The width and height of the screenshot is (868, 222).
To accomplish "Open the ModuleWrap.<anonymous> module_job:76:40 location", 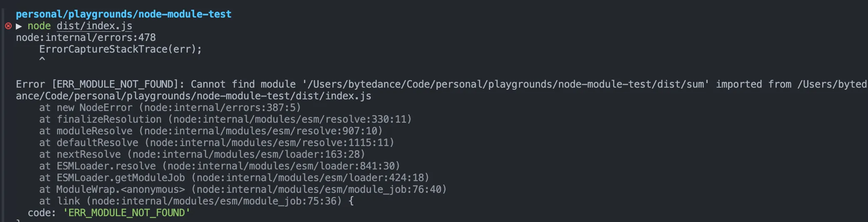I will 319,189.
